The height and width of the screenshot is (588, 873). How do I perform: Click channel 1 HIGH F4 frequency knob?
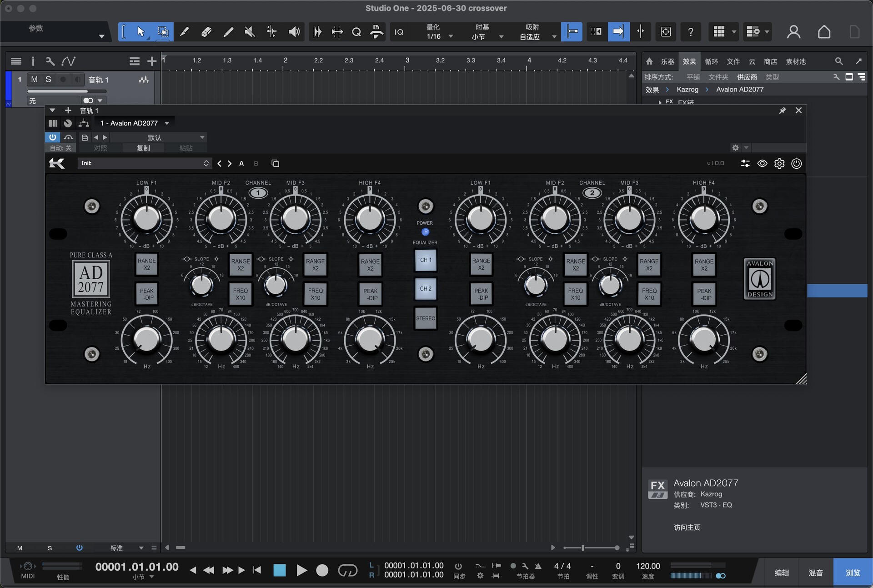tap(370, 339)
